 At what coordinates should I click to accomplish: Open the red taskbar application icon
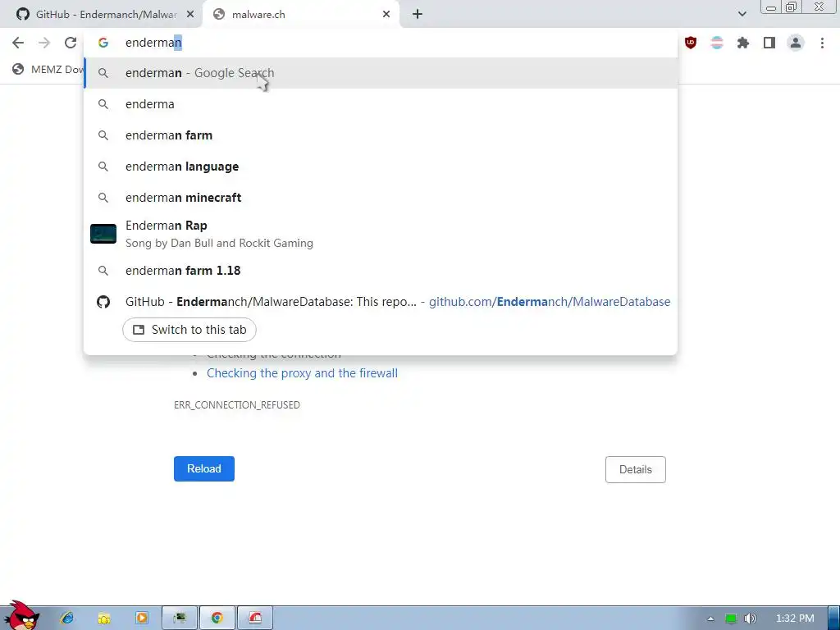[255, 619]
